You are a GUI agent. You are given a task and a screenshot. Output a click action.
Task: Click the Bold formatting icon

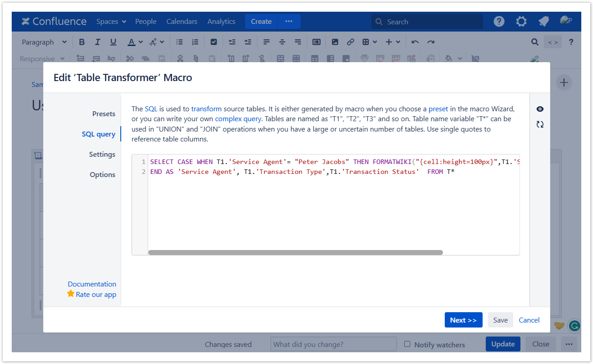(82, 42)
